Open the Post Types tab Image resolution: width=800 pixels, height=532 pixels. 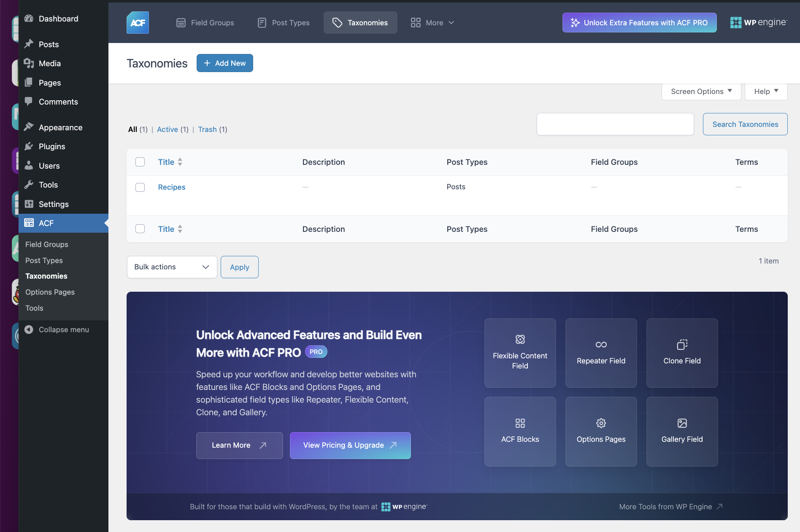284,23
